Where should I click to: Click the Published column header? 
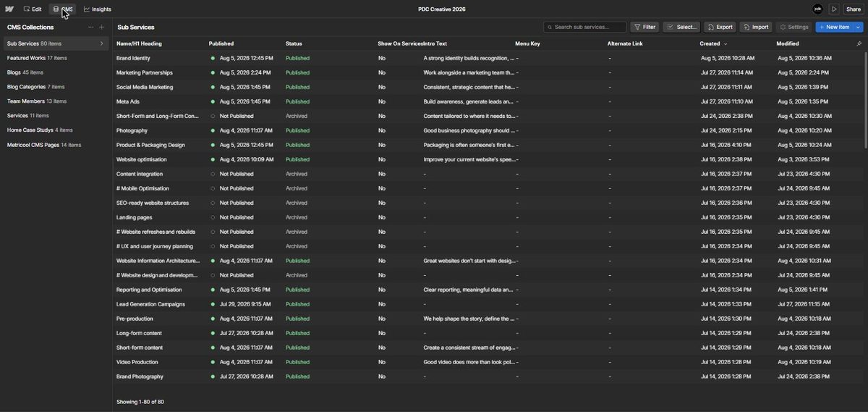[x=221, y=43]
